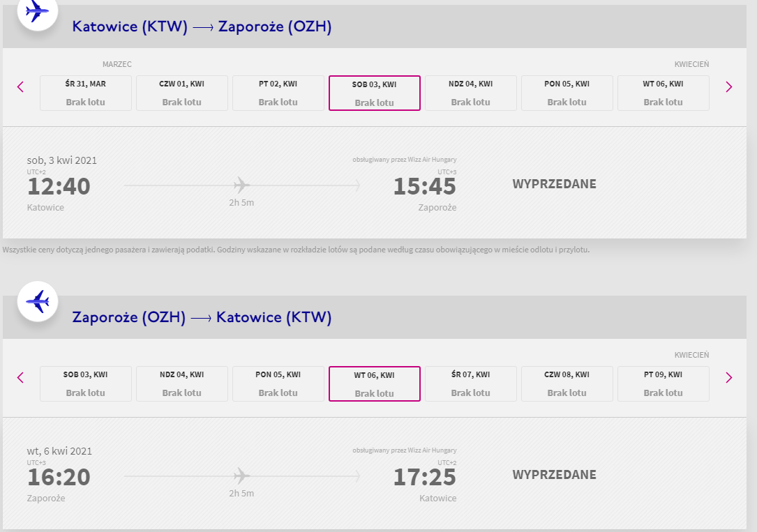757x532 pixels.
Task: Show earlier dates for Katowice to Zaporoże
Action: point(20,87)
